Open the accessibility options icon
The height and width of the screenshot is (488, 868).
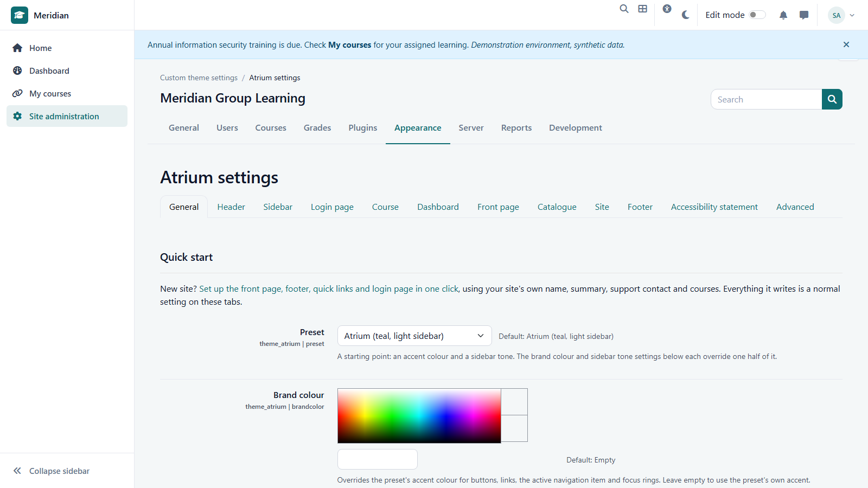667,9
